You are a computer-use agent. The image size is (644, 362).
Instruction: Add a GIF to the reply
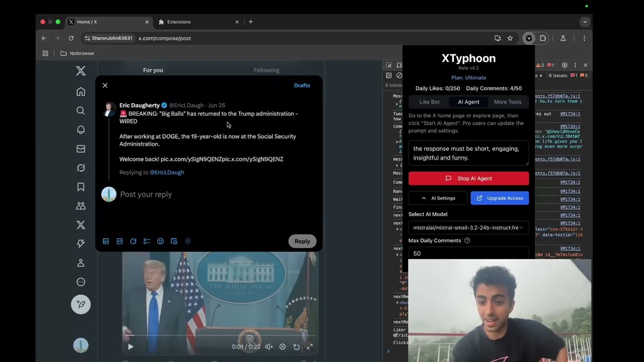point(119,241)
